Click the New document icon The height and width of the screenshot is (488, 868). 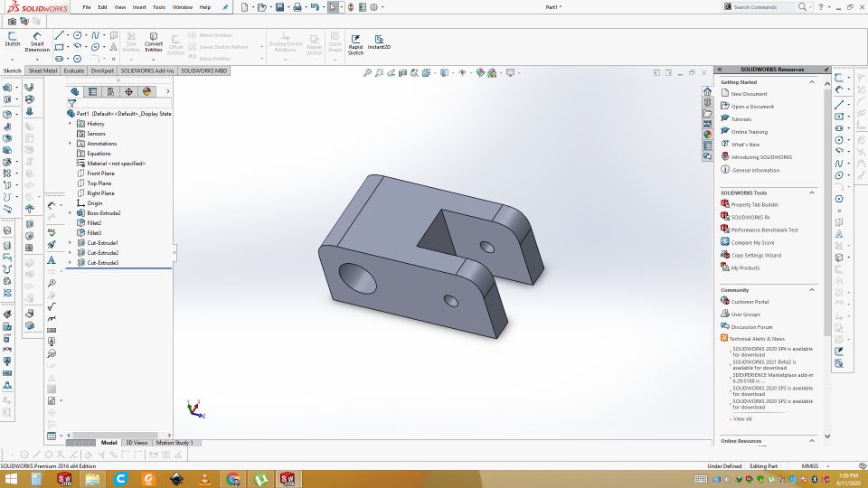[245, 7]
